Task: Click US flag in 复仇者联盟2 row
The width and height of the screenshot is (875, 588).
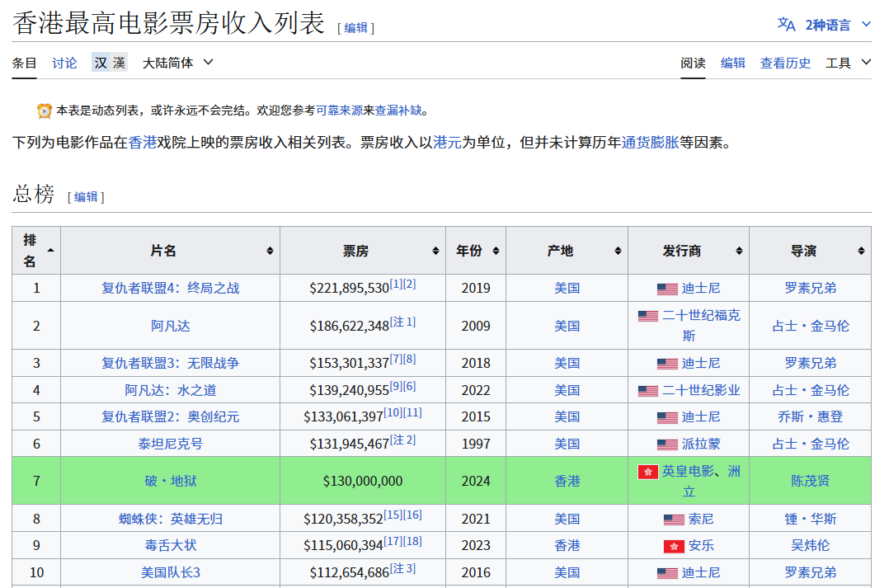Action: 667,417
